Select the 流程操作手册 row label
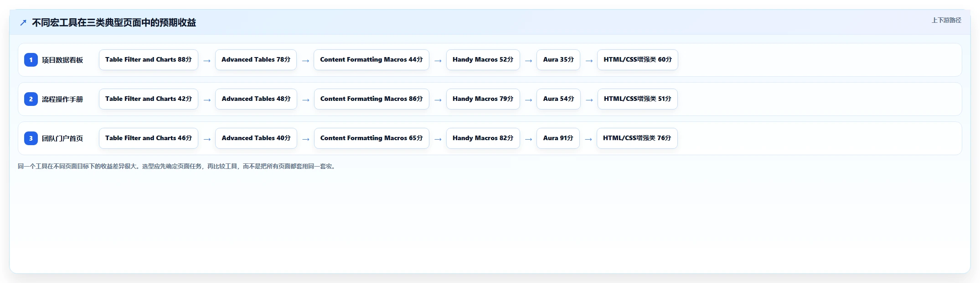This screenshot has height=283, width=980. click(62, 99)
